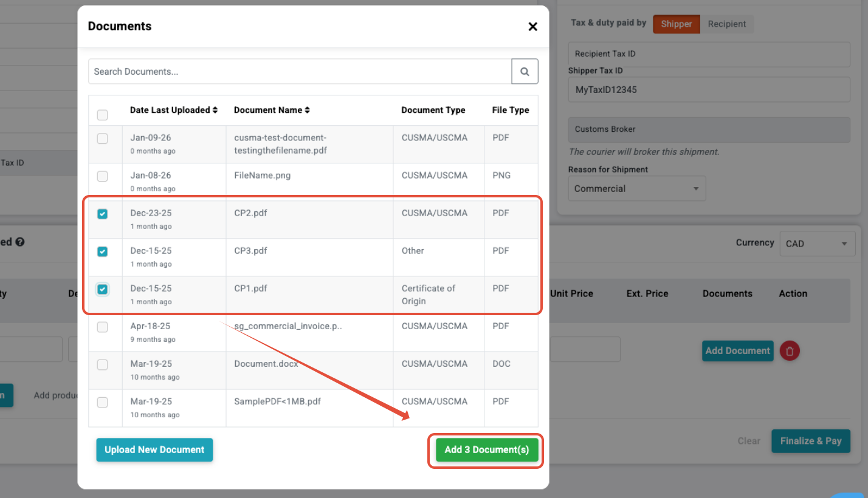Click the Ext. Price column header
868x498 pixels.
pos(647,293)
